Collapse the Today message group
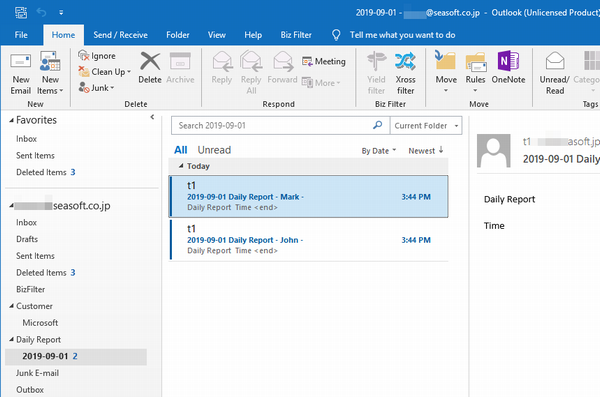The width and height of the screenshot is (600, 397). [x=181, y=166]
